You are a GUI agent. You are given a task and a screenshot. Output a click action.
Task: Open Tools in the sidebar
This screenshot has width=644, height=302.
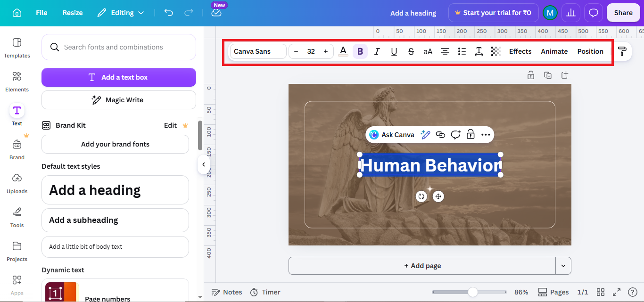(17, 218)
